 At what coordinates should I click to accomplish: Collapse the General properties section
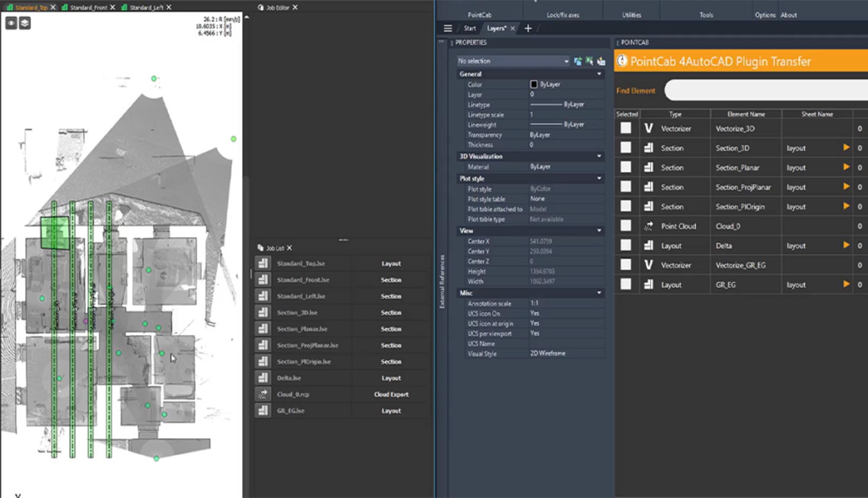pos(599,74)
